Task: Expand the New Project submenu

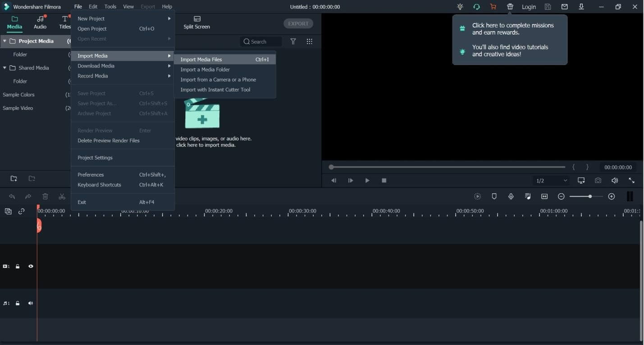Action: [x=123, y=18]
